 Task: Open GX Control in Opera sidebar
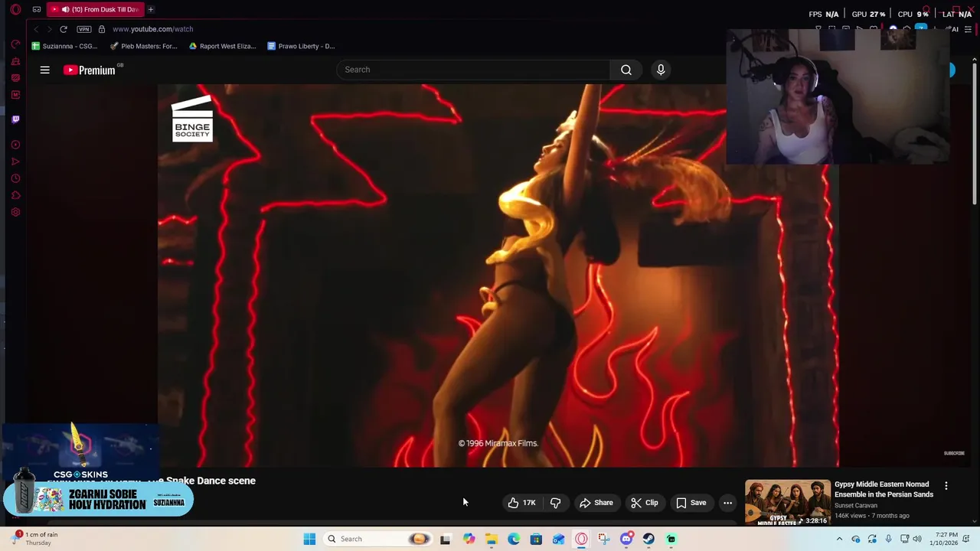[x=15, y=44]
